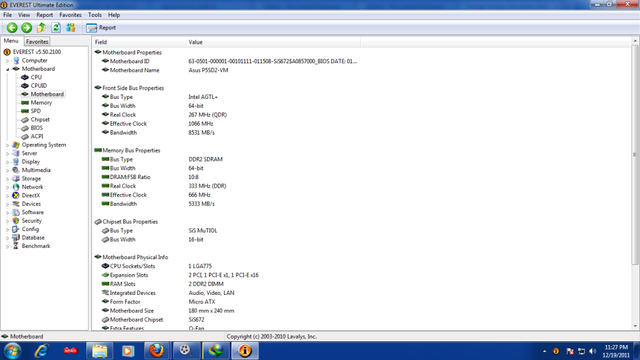Click the green Forward arrow toolbar icon
640x360 pixels.
click(x=27, y=27)
